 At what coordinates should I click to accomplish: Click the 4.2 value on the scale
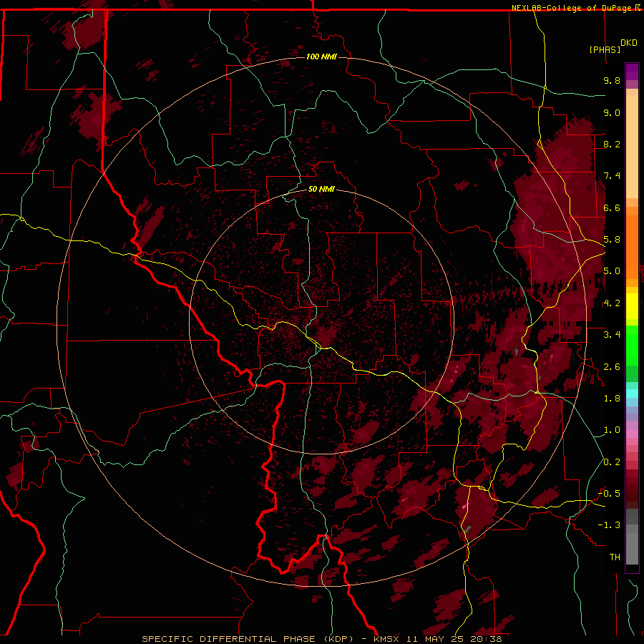point(612,303)
